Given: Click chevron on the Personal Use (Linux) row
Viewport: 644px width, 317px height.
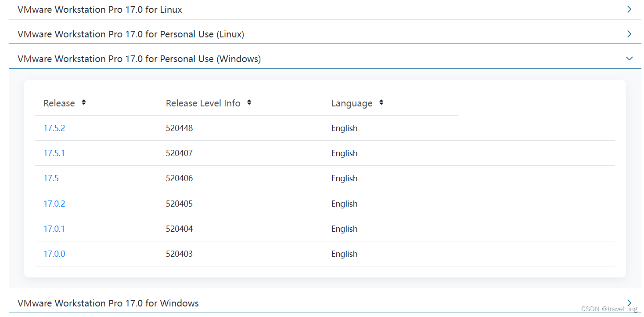Looking at the screenshot, I should coord(629,34).
